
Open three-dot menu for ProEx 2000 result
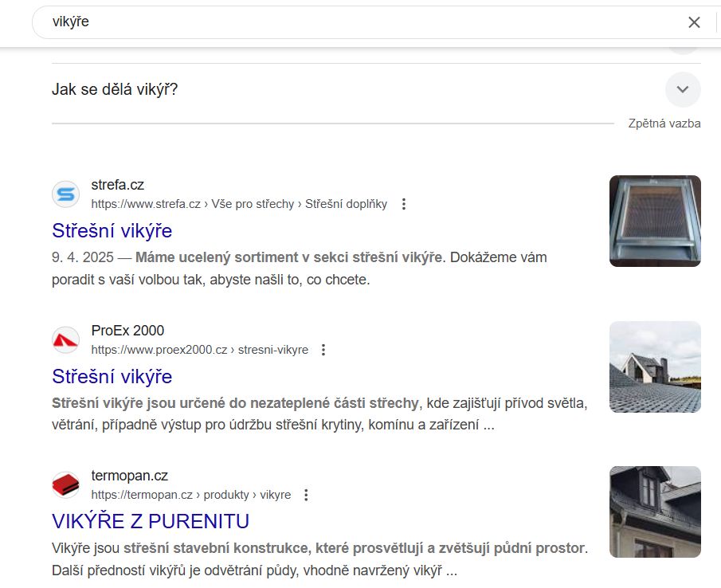323,350
